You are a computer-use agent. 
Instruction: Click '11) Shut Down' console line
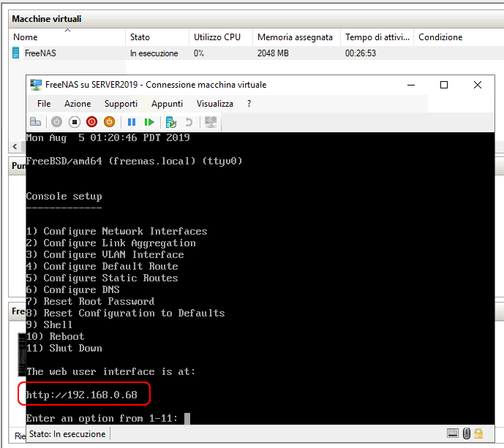point(64,348)
